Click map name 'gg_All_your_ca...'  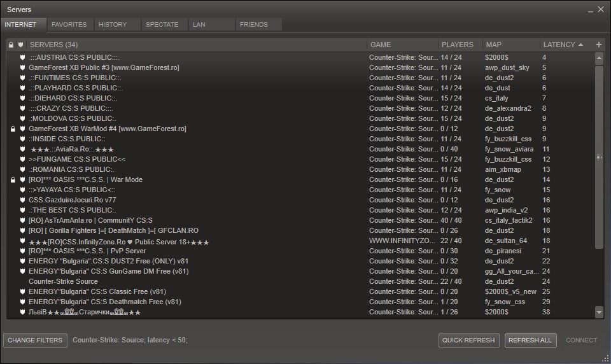click(x=512, y=271)
